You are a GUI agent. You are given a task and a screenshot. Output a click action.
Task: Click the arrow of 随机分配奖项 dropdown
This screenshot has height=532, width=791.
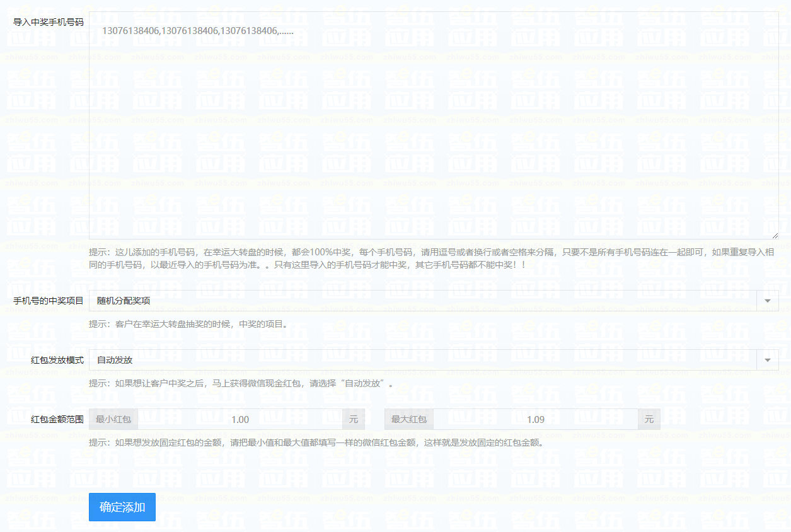[x=768, y=301]
